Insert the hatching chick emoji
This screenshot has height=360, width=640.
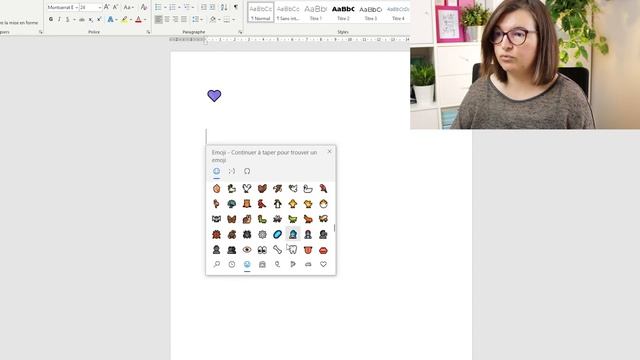point(323,204)
